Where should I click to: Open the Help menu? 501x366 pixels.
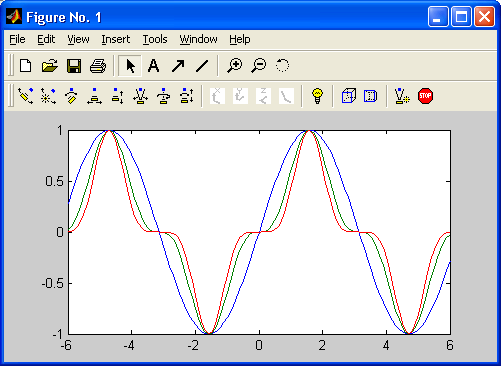click(x=240, y=39)
